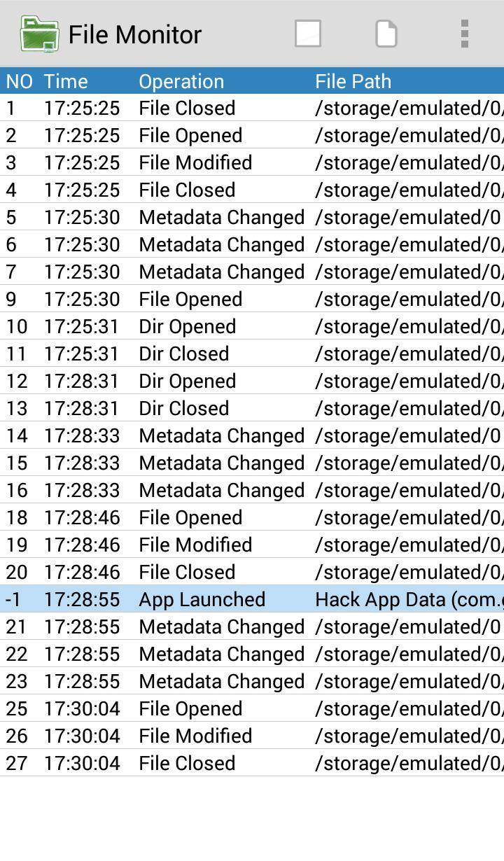The width and height of the screenshot is (504, 861).
Task: Select row 10 Dir Opened entry
Action: (x=252, y=326)
